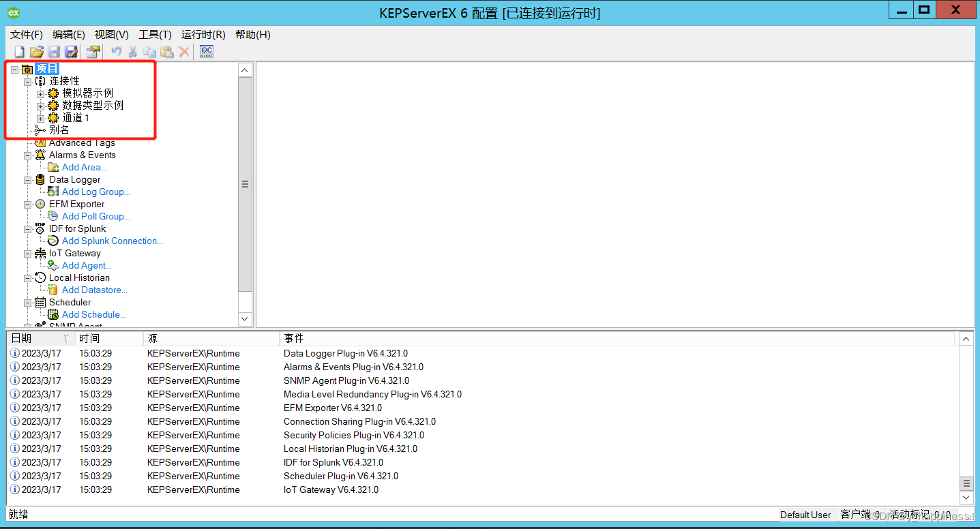Open the 运行时(R) menu
This screenshot has width=980, height=529.
click(x=203, y=35)
